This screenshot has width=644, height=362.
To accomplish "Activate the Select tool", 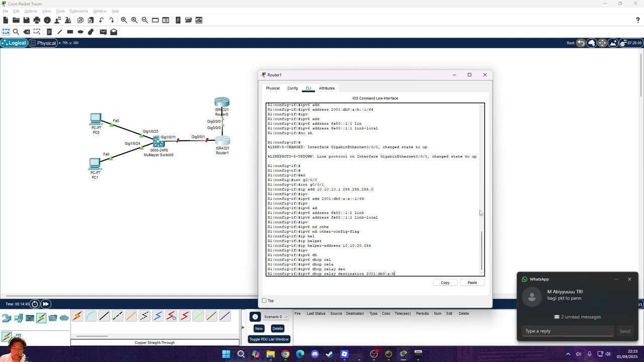I will click(x=6, y=32).
